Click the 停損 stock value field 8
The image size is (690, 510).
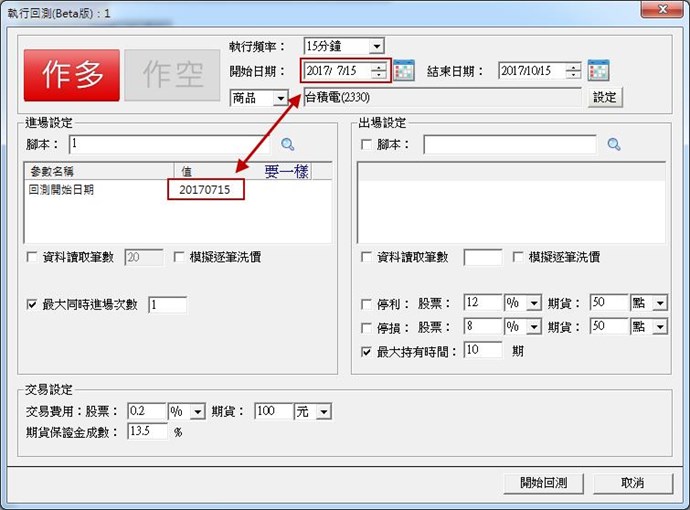(x=483, y=327)
